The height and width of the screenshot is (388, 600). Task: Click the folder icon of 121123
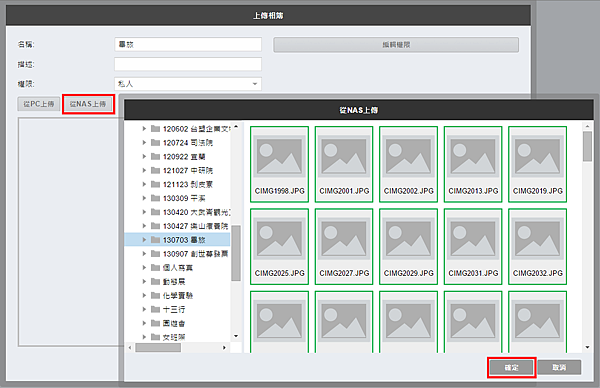(155, 184)
